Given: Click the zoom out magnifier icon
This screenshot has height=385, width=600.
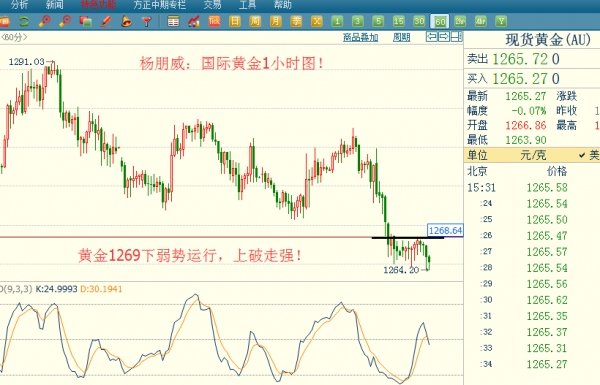Looking at the screenshot, I should (x=65, y=21).
